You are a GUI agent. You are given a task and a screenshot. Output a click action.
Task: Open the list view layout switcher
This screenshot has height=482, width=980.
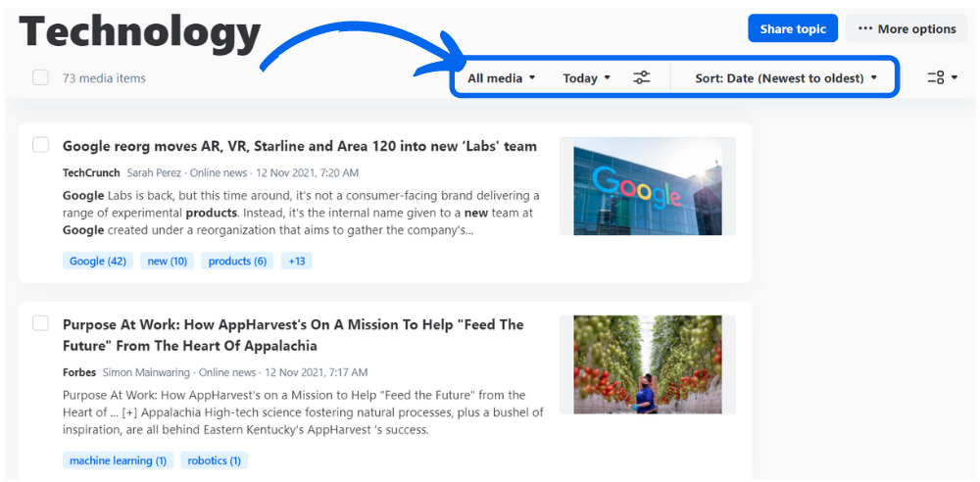pos(943,77)
